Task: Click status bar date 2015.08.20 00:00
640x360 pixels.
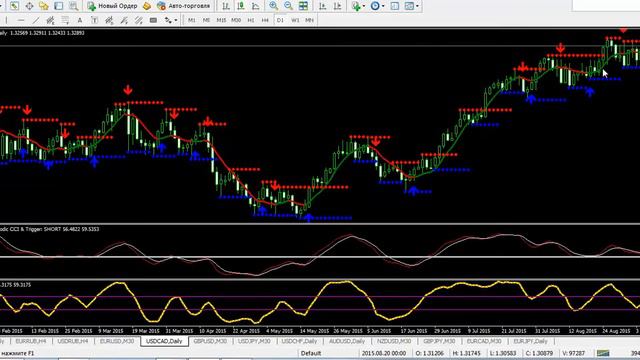Action: pos(384,353)
